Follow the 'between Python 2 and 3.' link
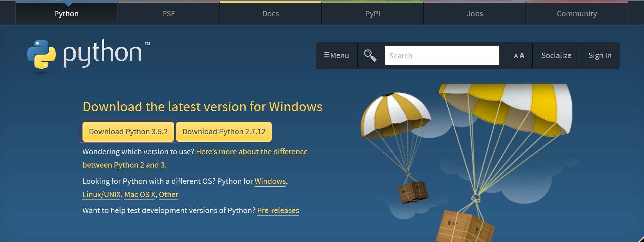The image size is (644, 242). coord(125,165)
